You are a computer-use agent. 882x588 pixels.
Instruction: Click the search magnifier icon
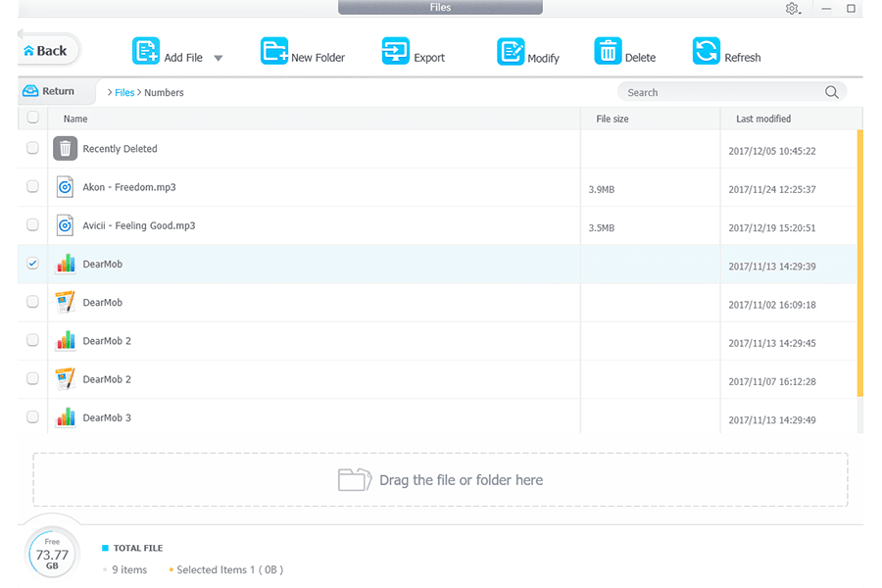831,92
